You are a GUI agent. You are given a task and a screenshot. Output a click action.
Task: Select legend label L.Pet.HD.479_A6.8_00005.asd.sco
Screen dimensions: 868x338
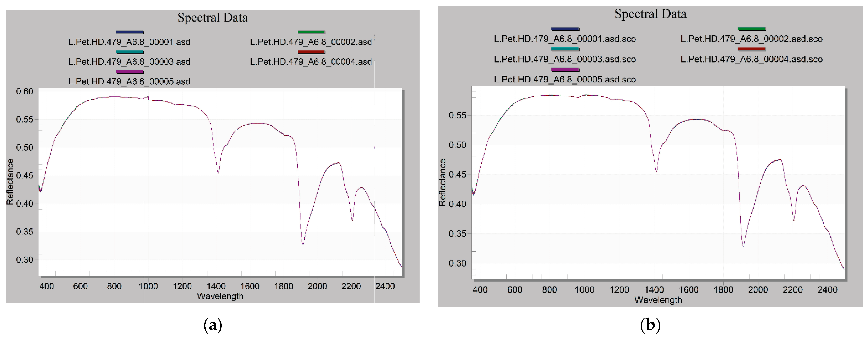click(565, 80)
